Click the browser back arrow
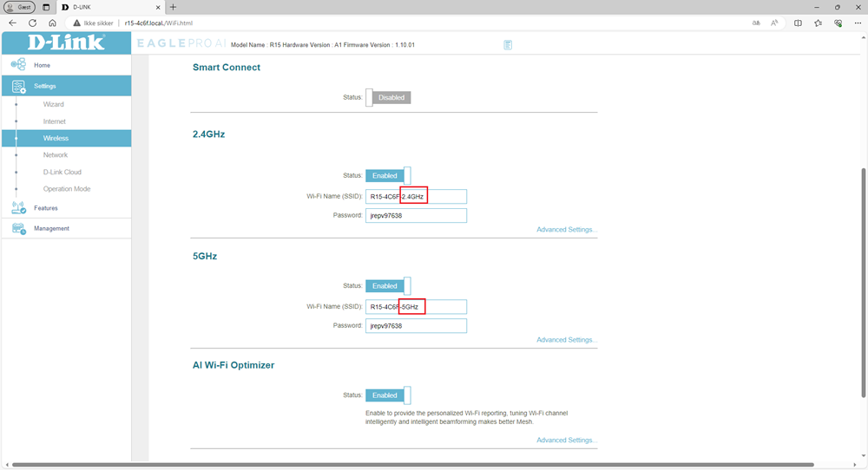This screenshot has width=868, height=470. [x=13, y=23]
